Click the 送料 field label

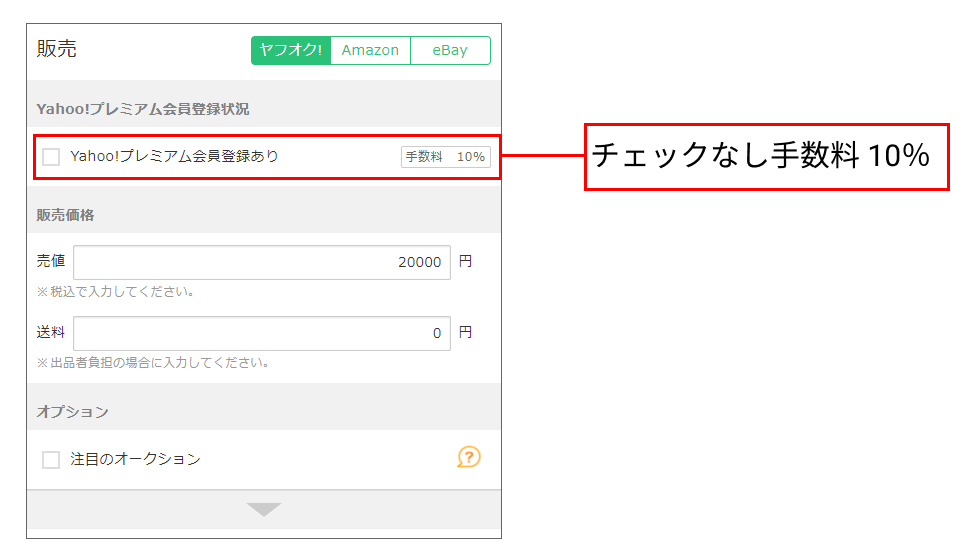51,333
